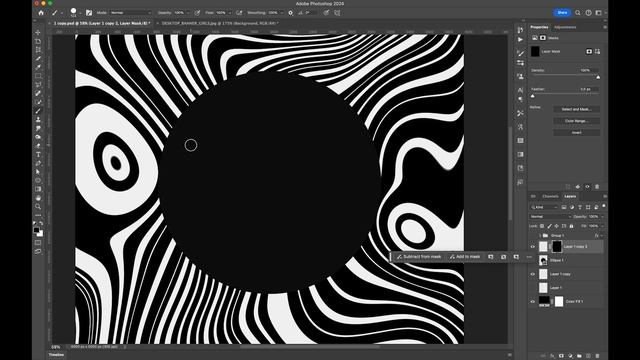This screenshot has height=360, width=640.
Task: Select the Brush tool in the toolbar
Action: click(x=38, y=111)
